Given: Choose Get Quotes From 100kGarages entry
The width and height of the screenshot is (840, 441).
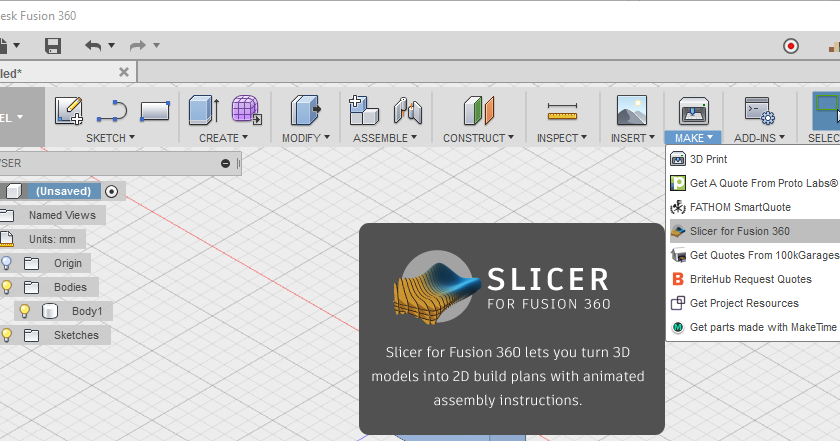Looking at the screenshot, I should pyautogui.click(x=755, y=255).
